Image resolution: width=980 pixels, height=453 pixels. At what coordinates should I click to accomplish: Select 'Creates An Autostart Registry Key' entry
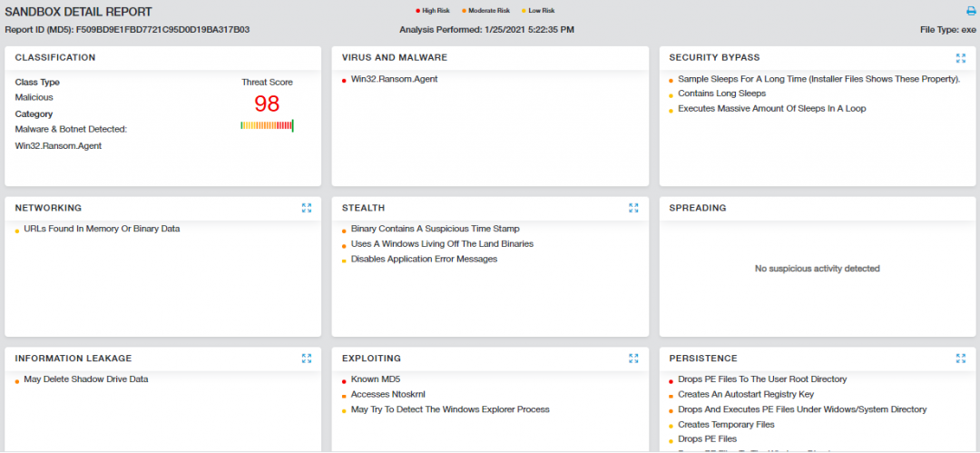click(x=746, y=395)
